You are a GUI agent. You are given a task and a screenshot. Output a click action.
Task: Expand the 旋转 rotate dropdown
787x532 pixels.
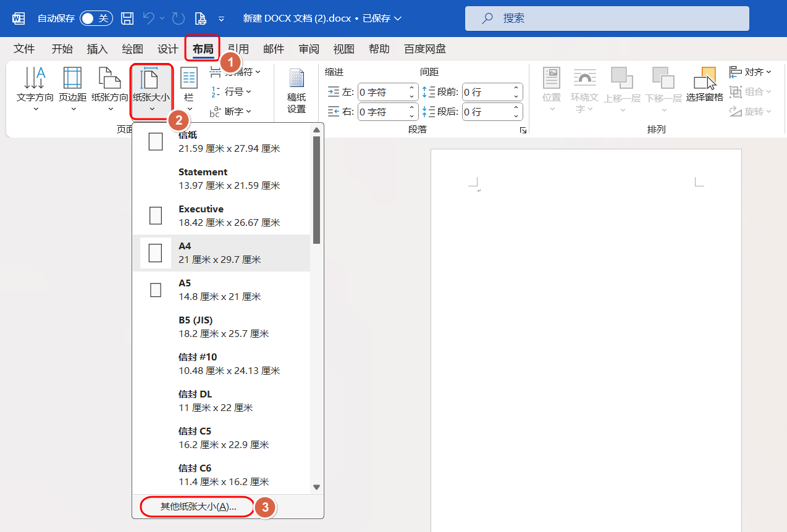751,112
